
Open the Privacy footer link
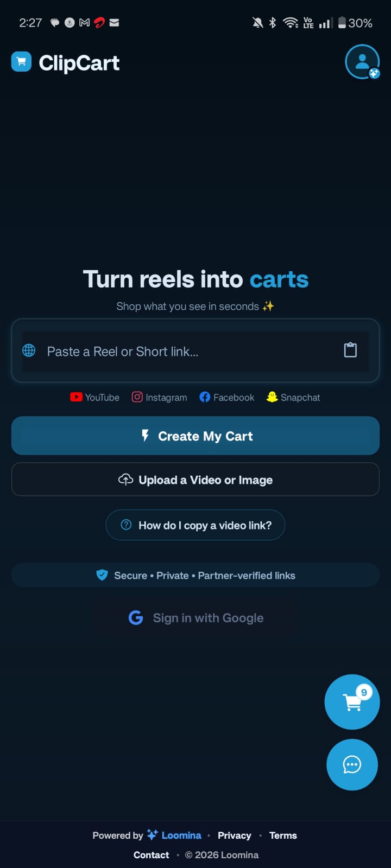(x=235, y=835)
